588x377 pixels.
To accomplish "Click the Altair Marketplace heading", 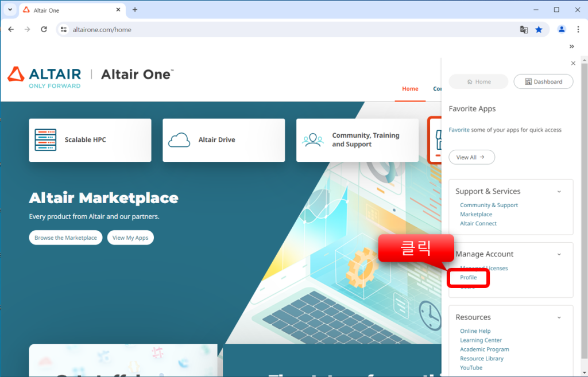I will coord(103,198).
